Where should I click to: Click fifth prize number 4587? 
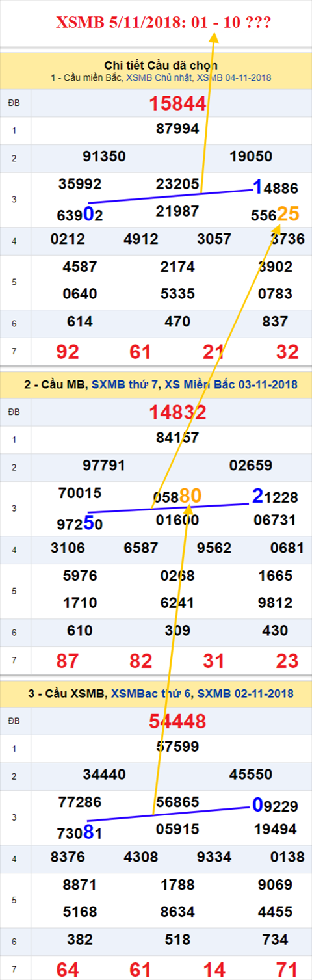coord(80,267)
